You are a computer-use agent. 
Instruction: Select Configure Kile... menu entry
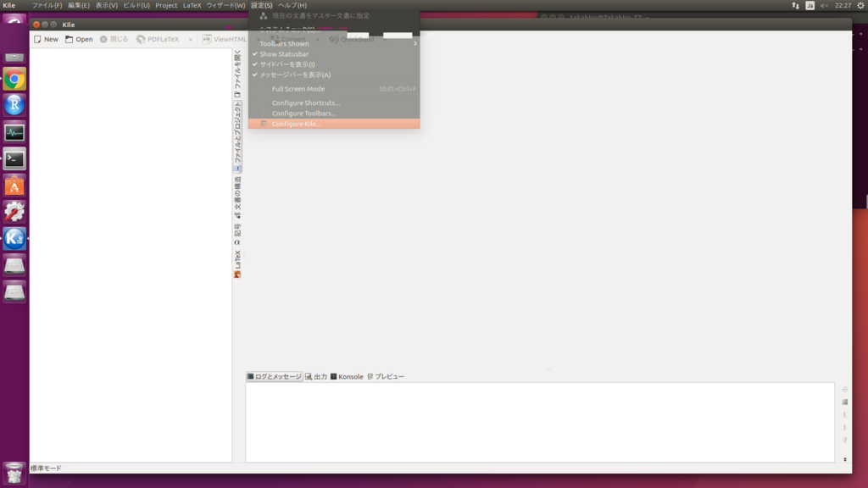point(334,124)
